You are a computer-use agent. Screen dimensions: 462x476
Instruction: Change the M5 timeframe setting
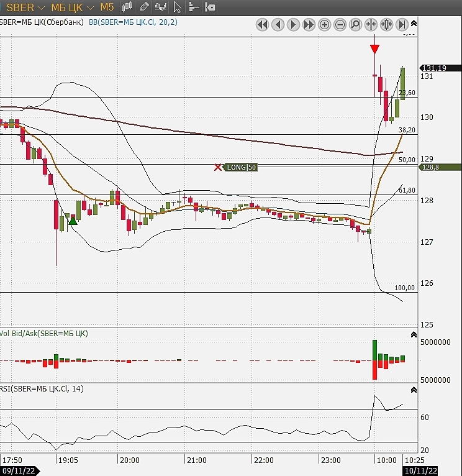click(x=107, y=7)
